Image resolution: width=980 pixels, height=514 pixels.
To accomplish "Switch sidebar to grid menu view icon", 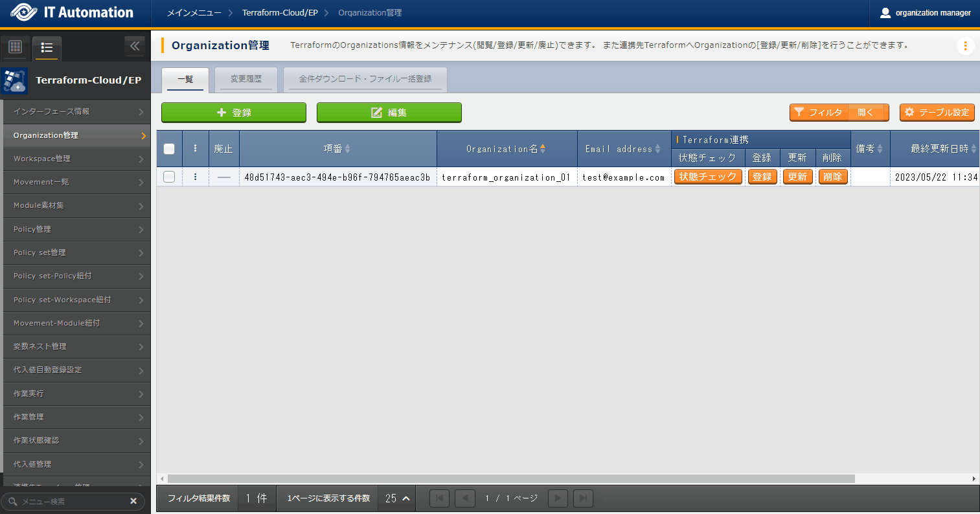I will pos(15,47).
